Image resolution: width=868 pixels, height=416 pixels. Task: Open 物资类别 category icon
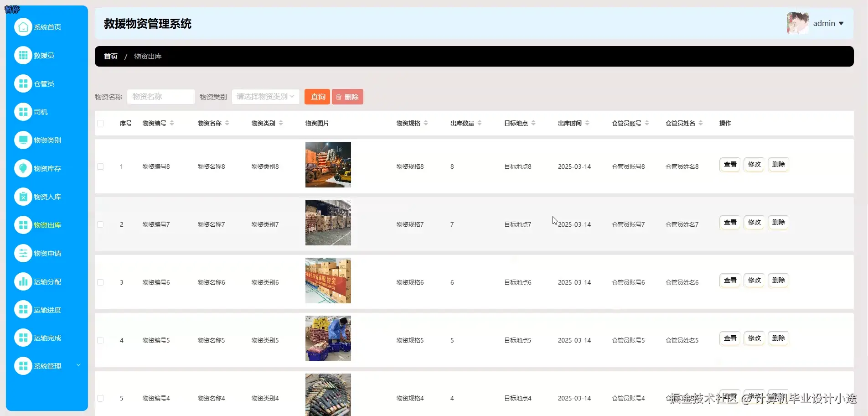point(23,140)
